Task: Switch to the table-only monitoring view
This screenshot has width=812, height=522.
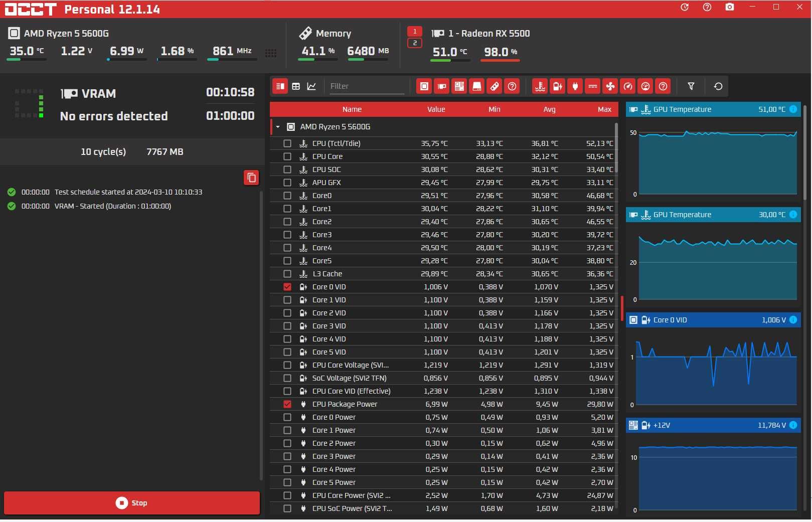Action: tap(296, 86)
